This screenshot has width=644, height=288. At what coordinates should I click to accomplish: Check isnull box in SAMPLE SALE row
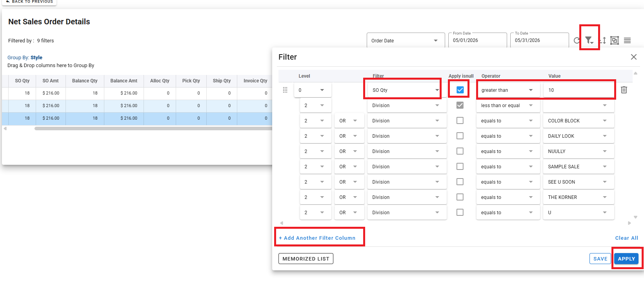460,166
